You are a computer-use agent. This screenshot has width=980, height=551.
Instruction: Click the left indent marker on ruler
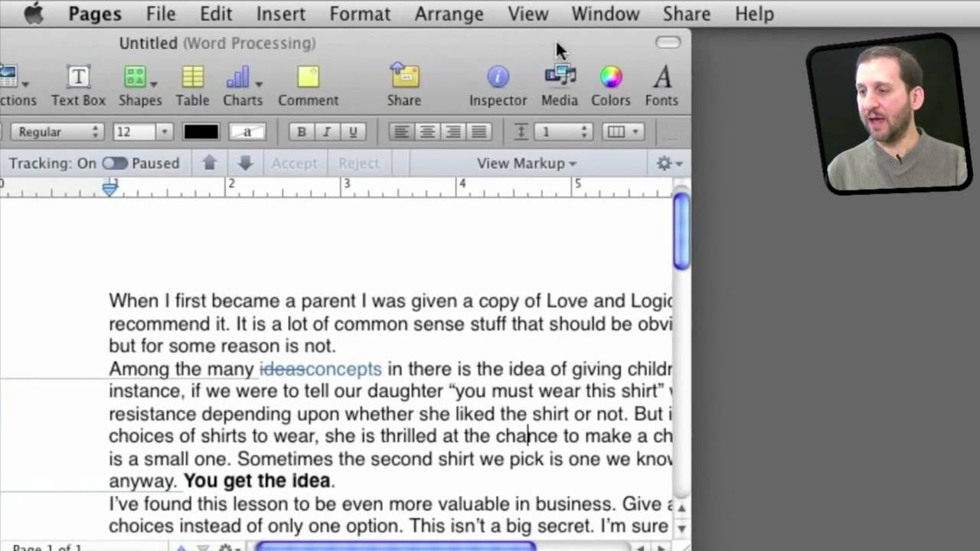pyautogui.click(x=110, y=189)
